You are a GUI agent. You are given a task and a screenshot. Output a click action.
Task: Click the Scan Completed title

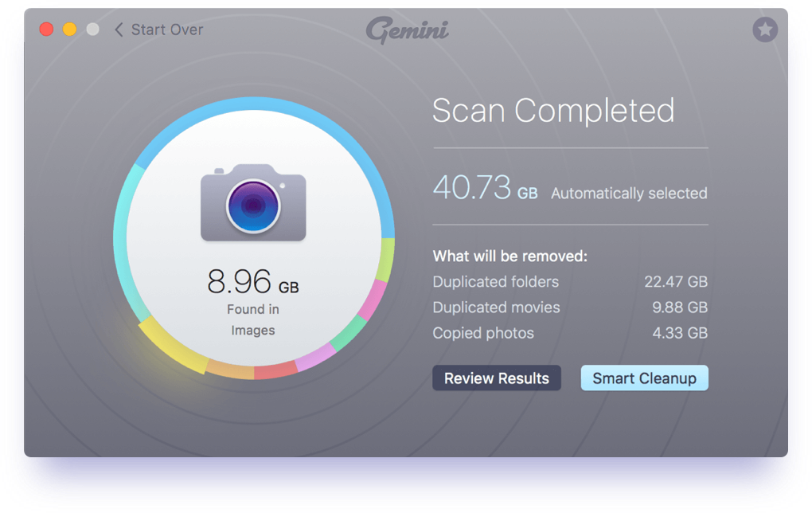553,111
